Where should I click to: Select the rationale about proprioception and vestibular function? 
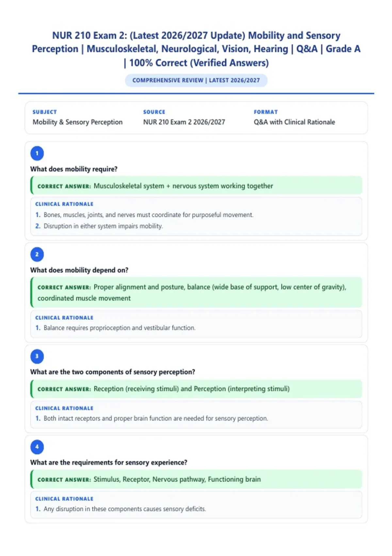pos(120,328)
